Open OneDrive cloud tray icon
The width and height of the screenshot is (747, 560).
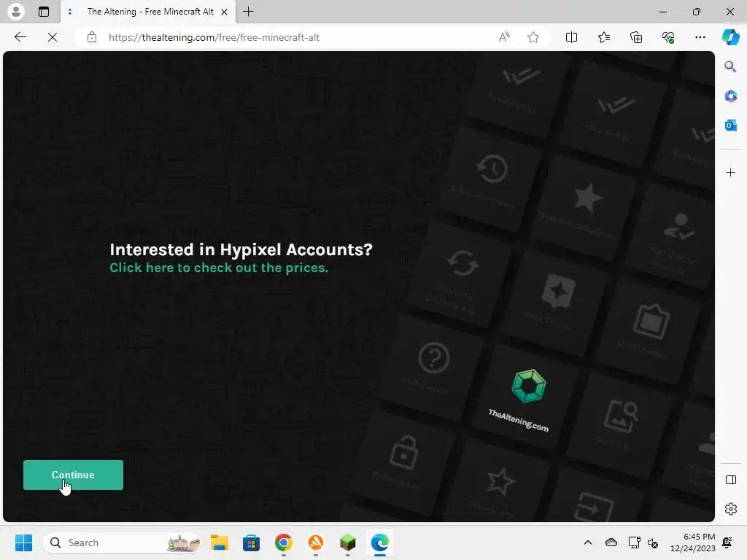[611, 542]
